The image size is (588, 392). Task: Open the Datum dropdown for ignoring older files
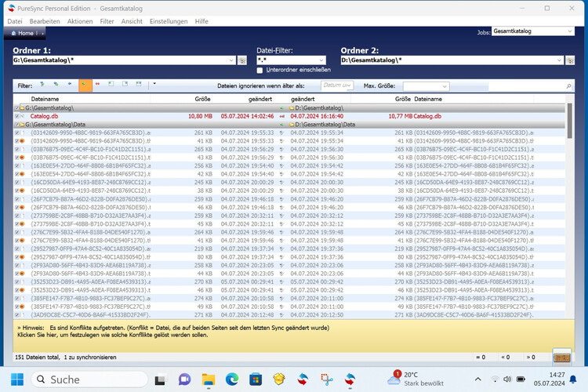point(349,85)
